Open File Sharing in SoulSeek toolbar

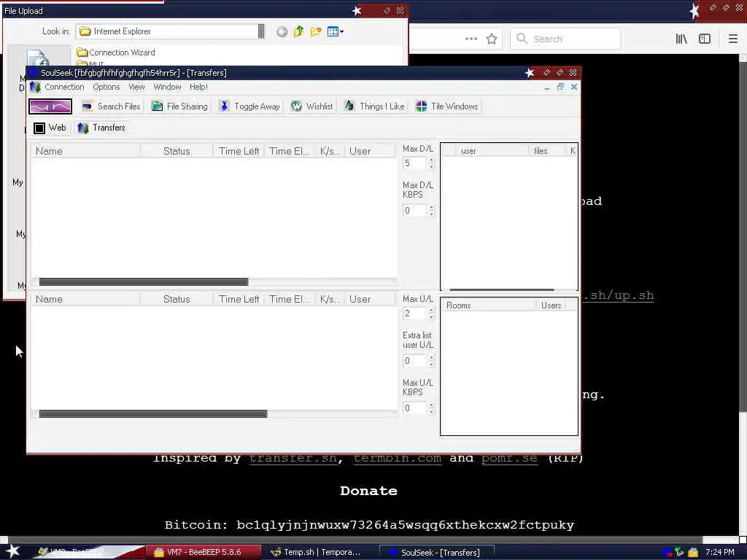tap(180, 106)
